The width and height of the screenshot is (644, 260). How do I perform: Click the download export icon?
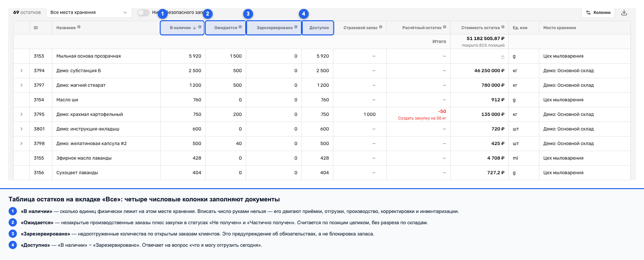point(624,13)
